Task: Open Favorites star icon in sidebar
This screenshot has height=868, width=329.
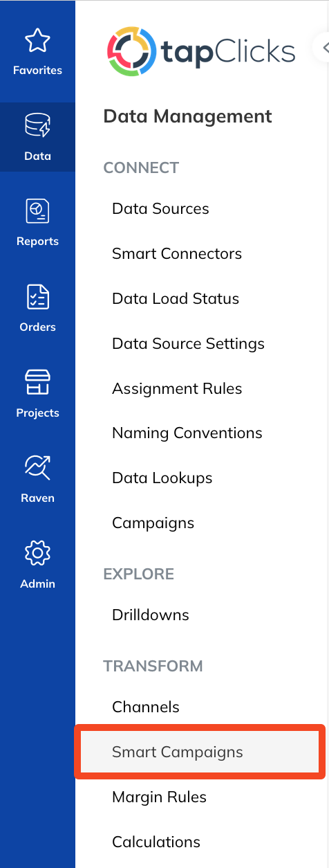Action: click(x=37, y=41)
